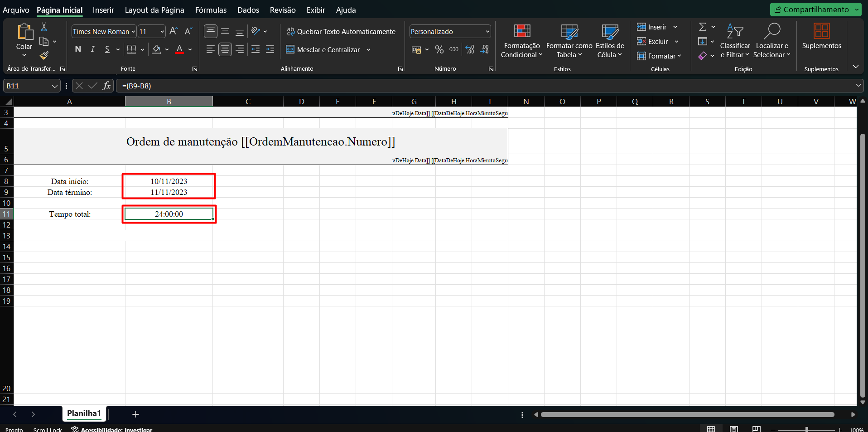Toggle bold formatting N button
868x432 pixels.
(x=78, y=49)
